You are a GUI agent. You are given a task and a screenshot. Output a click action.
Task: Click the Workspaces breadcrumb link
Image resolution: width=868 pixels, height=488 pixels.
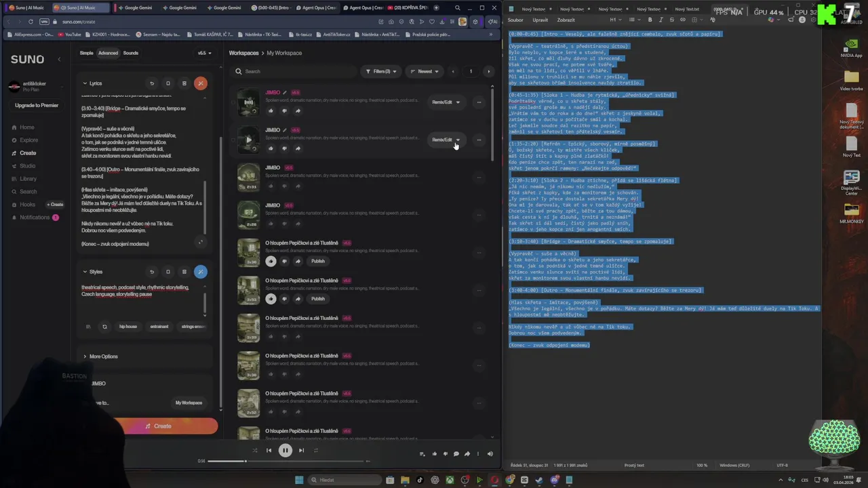243,53
